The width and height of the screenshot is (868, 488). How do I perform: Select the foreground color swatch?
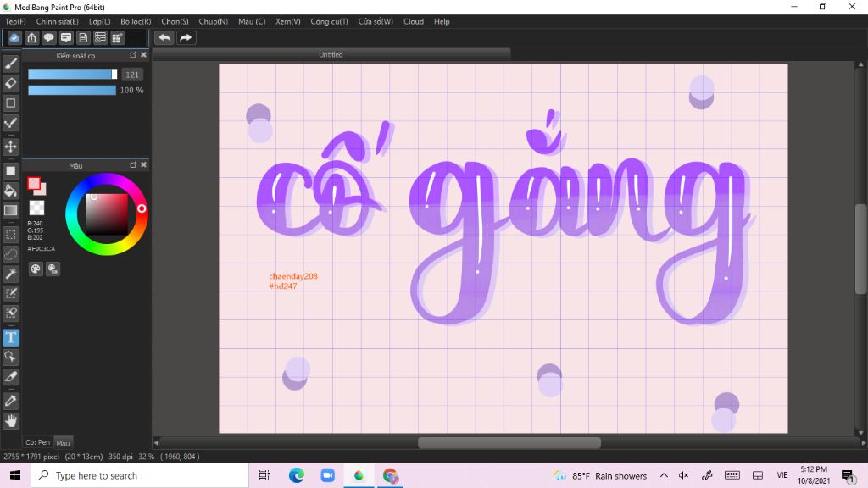[34, 184]
